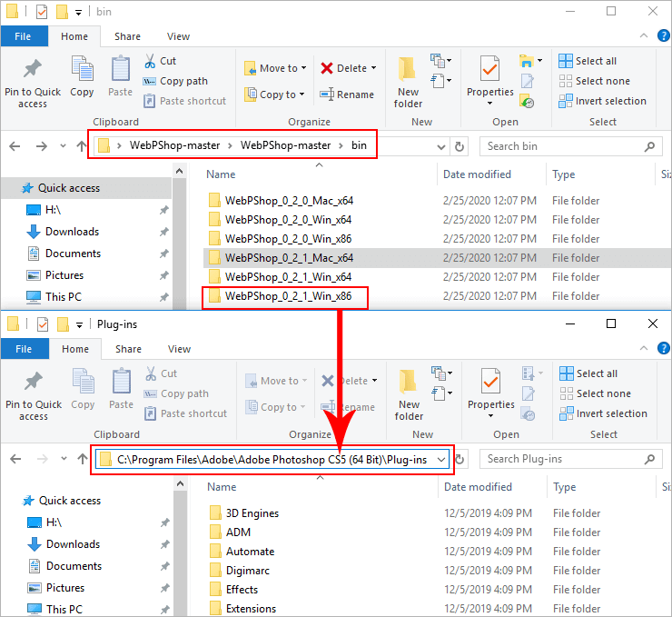Switch to Share tab in Plug-ins window
This screenshot has height=617, width=672.
coord(128,349)
